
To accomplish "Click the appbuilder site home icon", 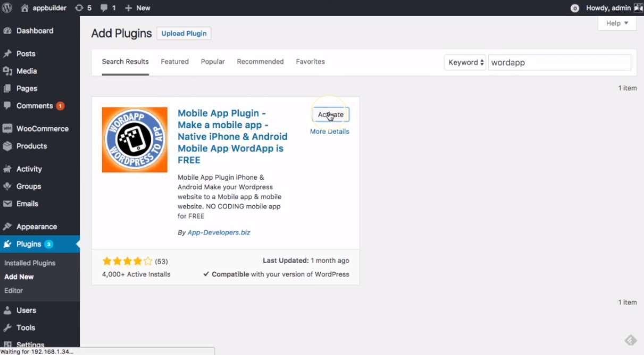I will tap(24, 8).
